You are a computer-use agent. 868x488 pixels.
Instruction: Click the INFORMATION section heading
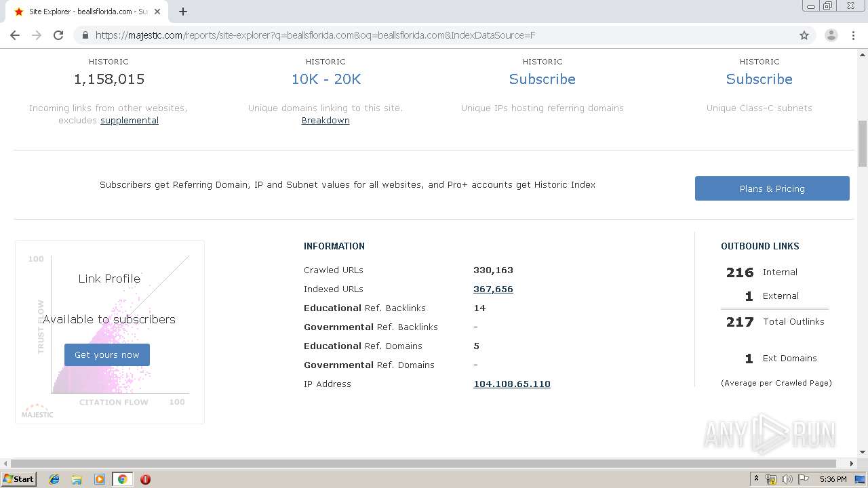pos(334,246)
